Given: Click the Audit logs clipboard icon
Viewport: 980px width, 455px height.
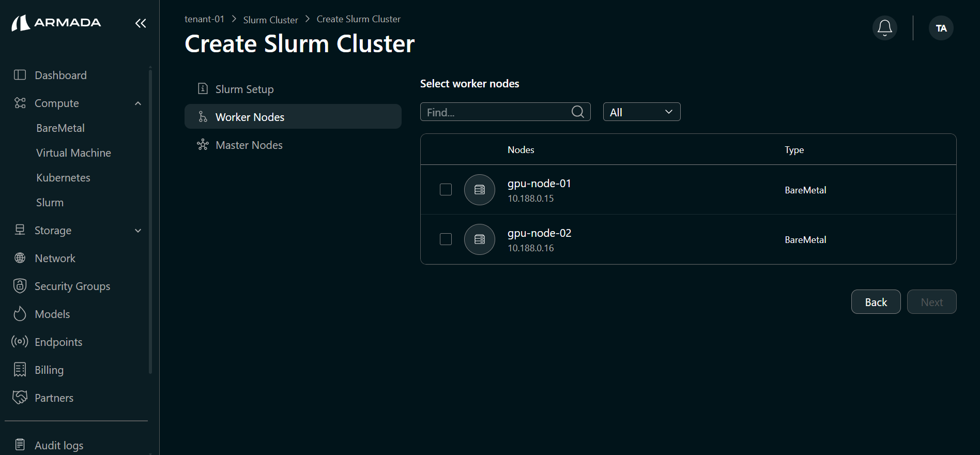Looking at the screenshot, I should click(20, 445).
